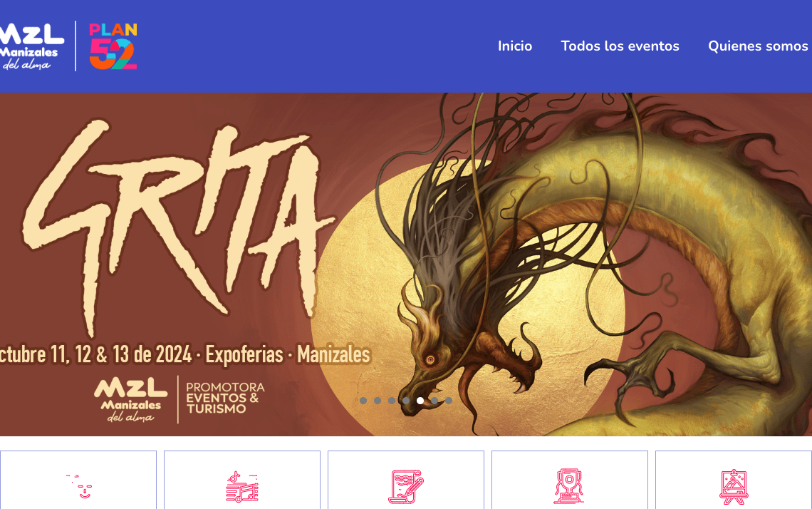The height and width of the screenshot is (509, 812).
Task: Click the MZL Promotora Eventos & Turismo banner logo
Action: click(x=179, y=400)
